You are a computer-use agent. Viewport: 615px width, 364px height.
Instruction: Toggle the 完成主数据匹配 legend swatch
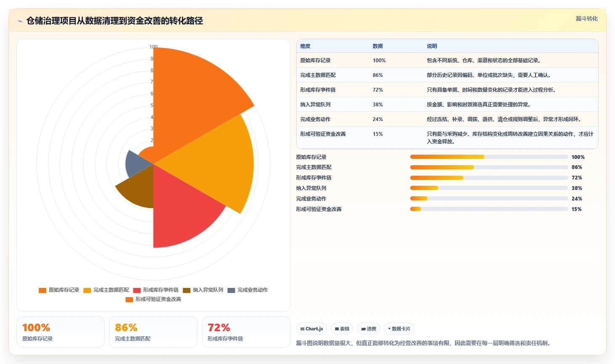(x=87, y=290)
